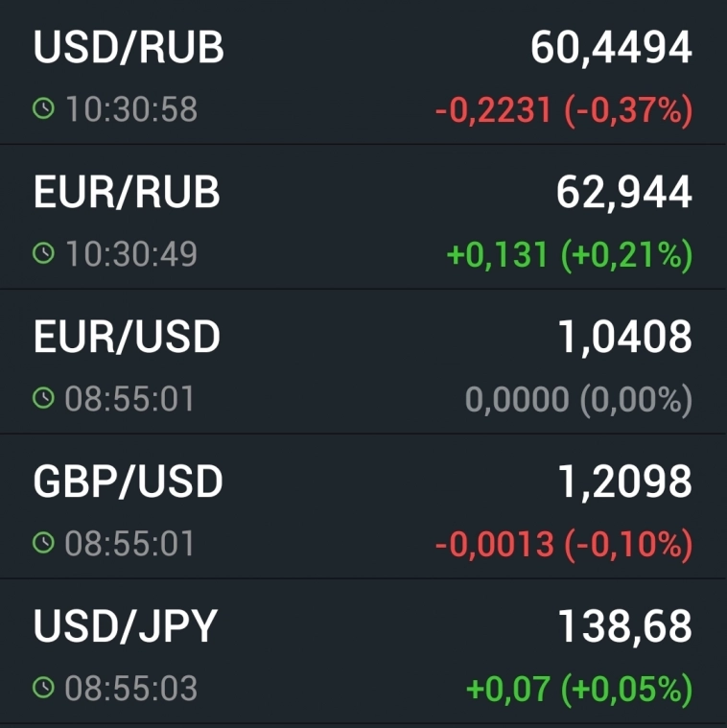Select the GBP/USD pair name
Image resolution: width=727 pixels, height=728 pixels.
[128, 482]
